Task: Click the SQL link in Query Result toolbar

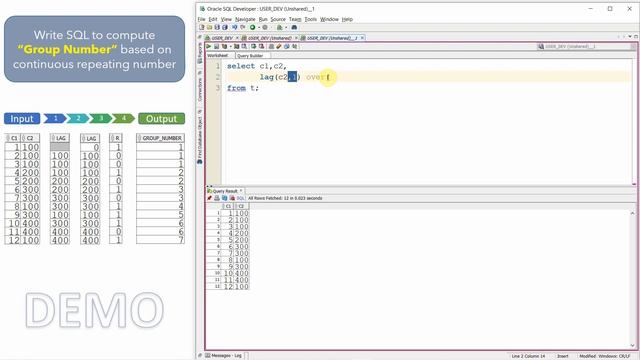Action: 240,198
